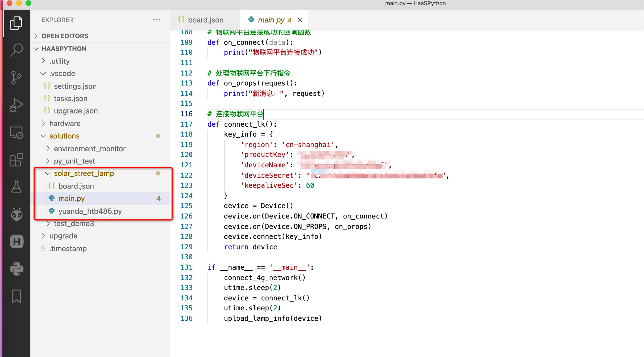Click 'def on_connect(data):' definition
The width and height of the screenshot is (644, 357).
(250, 43)
